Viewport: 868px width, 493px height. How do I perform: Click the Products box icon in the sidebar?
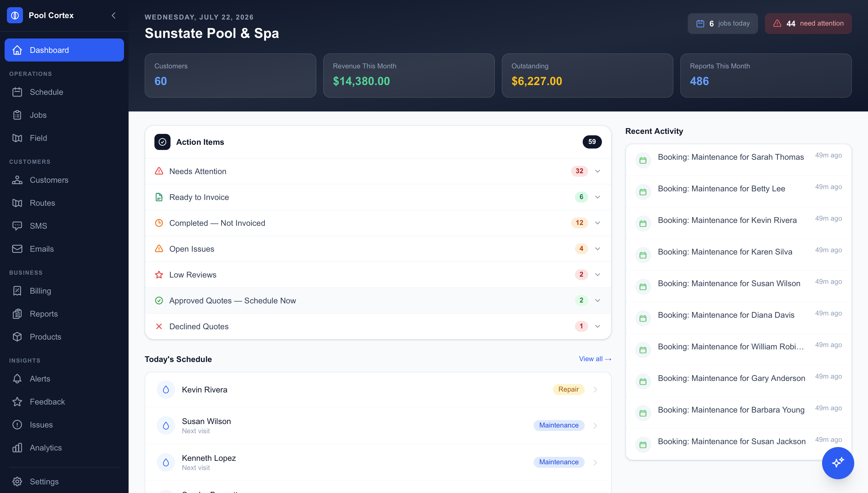tap(17, 337)
